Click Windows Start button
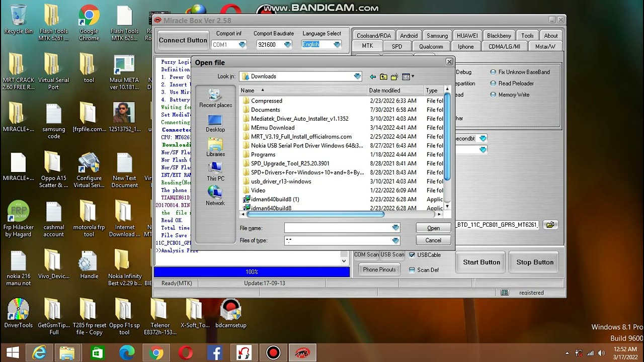The image size is (644, 362). pyautogui.click(x=13, y=353)
